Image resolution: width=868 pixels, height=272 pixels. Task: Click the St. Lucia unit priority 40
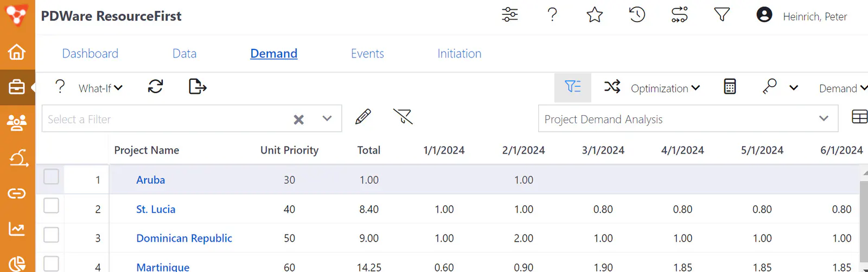point(289,209)
